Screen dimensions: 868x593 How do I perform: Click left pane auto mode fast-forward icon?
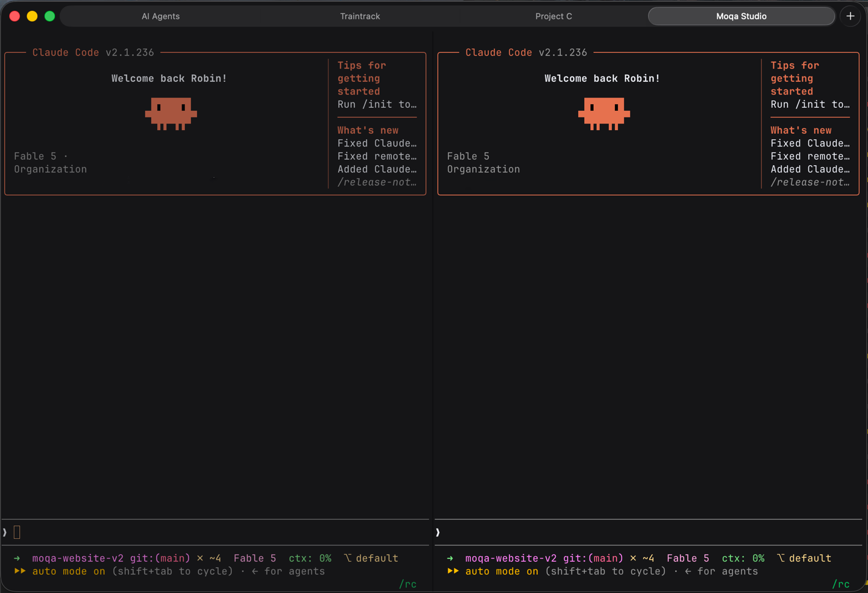point(20,571)
